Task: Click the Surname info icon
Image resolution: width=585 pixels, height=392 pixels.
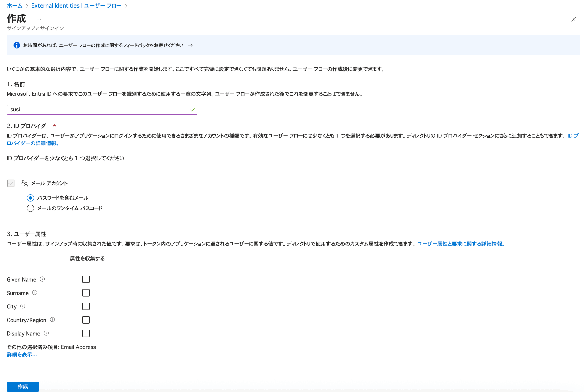Action: click(35, 293)
